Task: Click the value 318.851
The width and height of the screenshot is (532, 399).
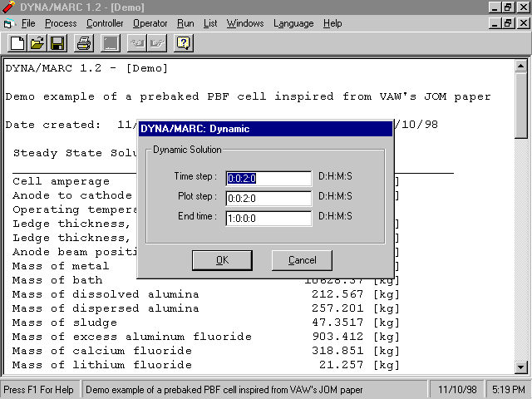Action: coord(337,351)
